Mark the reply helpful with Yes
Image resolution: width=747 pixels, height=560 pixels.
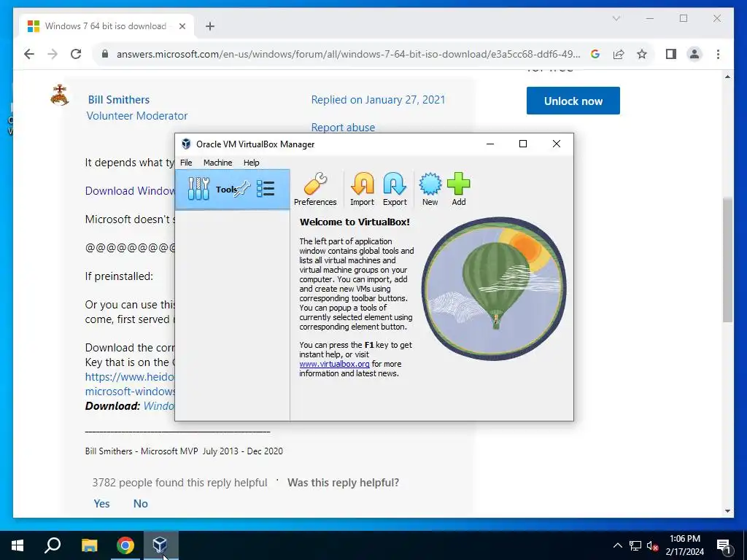pos(101,503)
